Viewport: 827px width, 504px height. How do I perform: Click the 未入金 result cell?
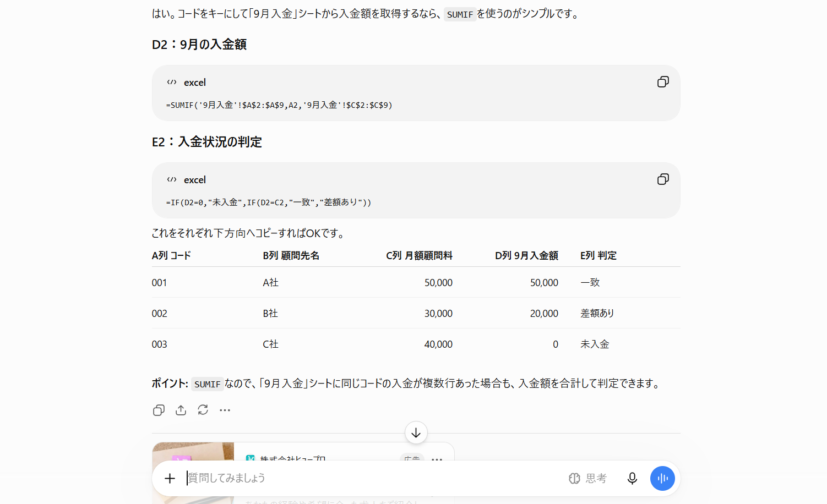tap(595, 344)
